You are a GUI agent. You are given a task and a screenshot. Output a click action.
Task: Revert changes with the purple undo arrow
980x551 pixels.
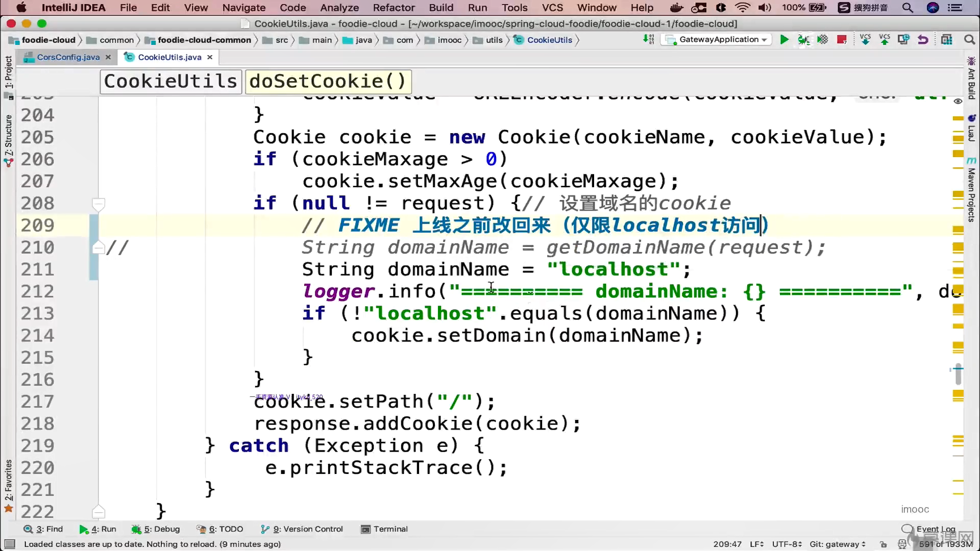click(x=923, y=40)
